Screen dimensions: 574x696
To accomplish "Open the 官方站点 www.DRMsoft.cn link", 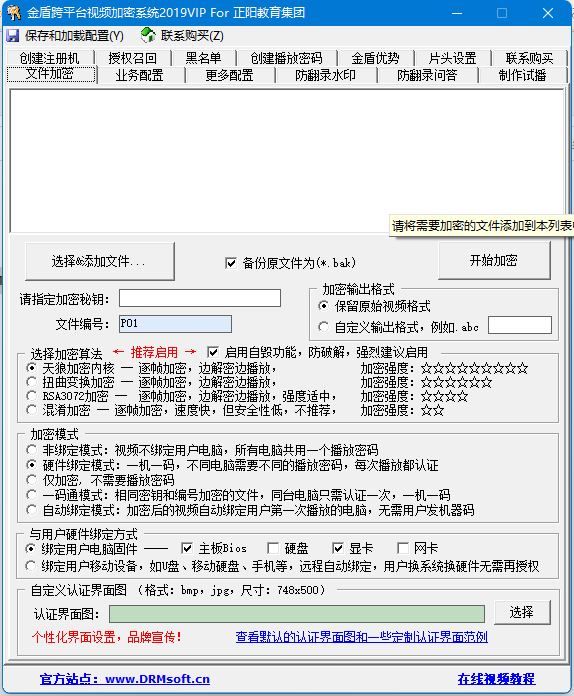I will point(125,679).
